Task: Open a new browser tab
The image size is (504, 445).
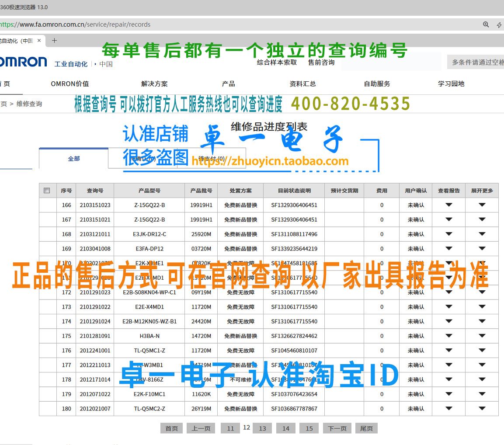Action: (x=54, y=41)
